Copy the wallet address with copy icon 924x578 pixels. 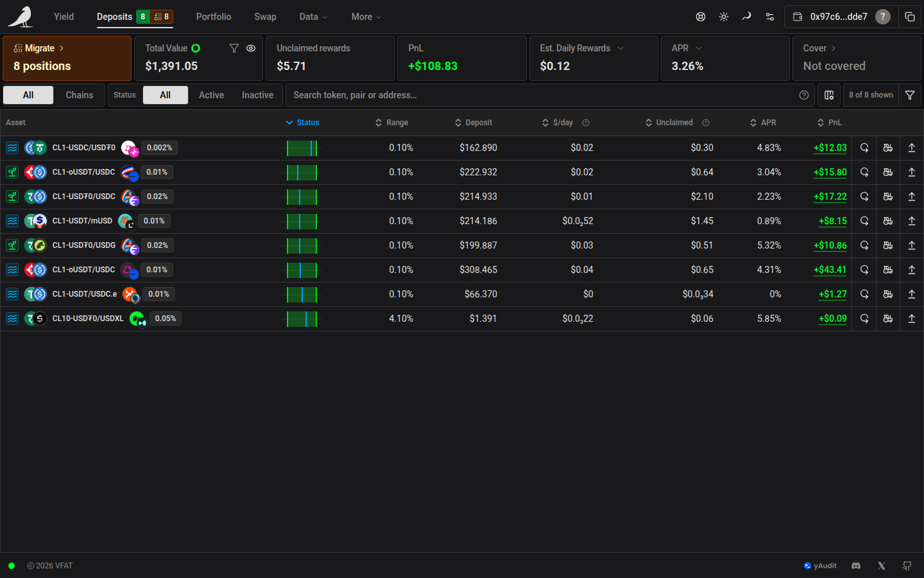pyautogui.click(x=910, y=17)
